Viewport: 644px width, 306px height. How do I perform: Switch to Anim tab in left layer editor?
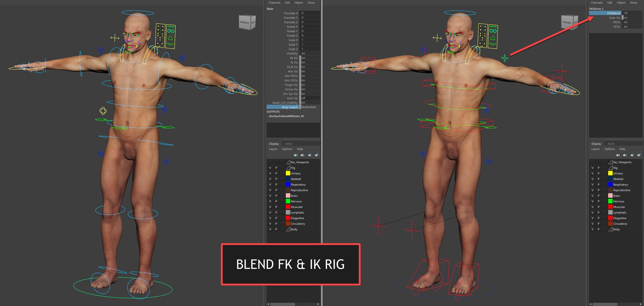click(289, 144)
